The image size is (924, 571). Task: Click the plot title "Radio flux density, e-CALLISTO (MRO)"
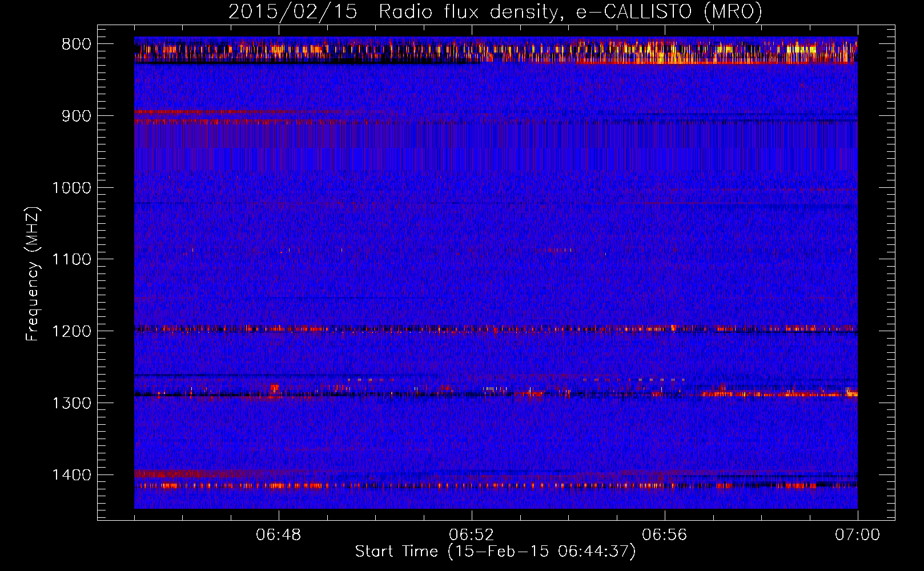(x=570, y=11)
